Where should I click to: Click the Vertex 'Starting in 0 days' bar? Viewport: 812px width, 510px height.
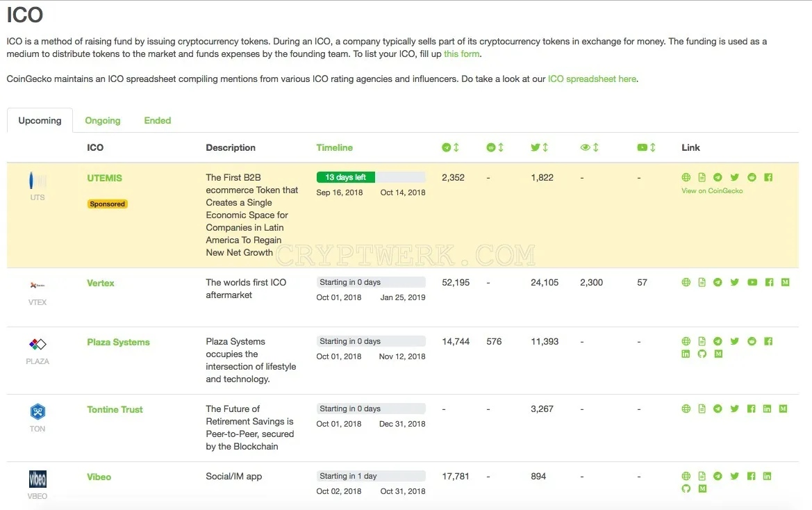[x=371, y=282]
